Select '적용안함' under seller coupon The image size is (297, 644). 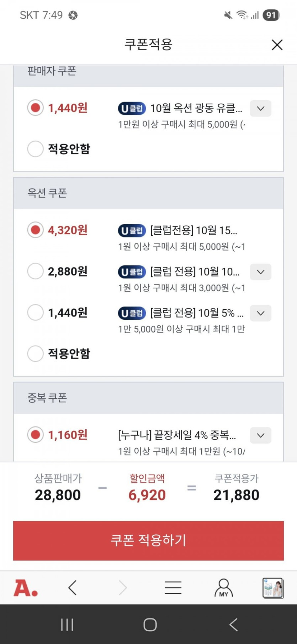tap(36, 149)
